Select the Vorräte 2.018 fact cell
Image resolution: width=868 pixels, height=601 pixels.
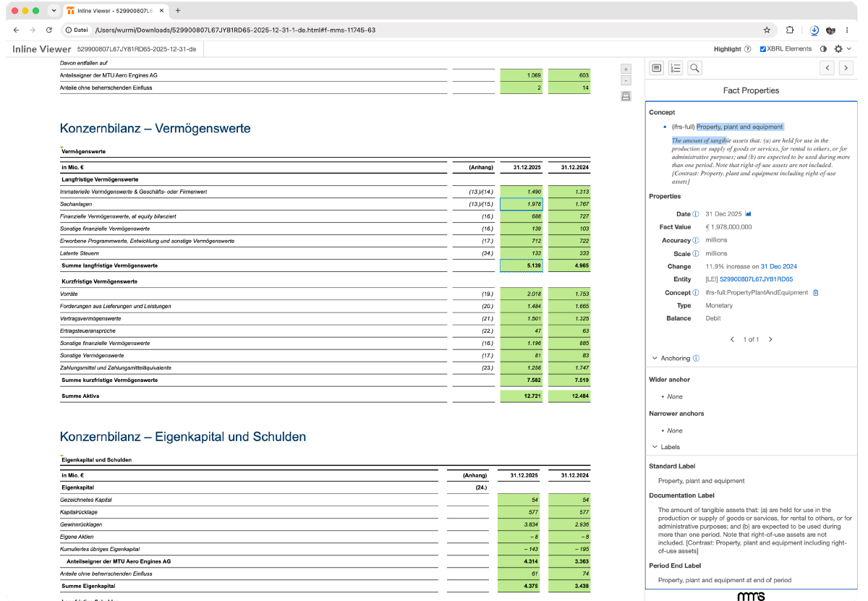tap(521, 294)
